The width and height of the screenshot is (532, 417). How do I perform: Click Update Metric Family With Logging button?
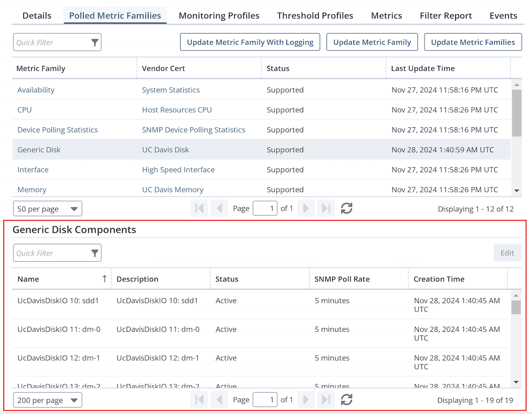pyautogui.click(x=250, y=43)
